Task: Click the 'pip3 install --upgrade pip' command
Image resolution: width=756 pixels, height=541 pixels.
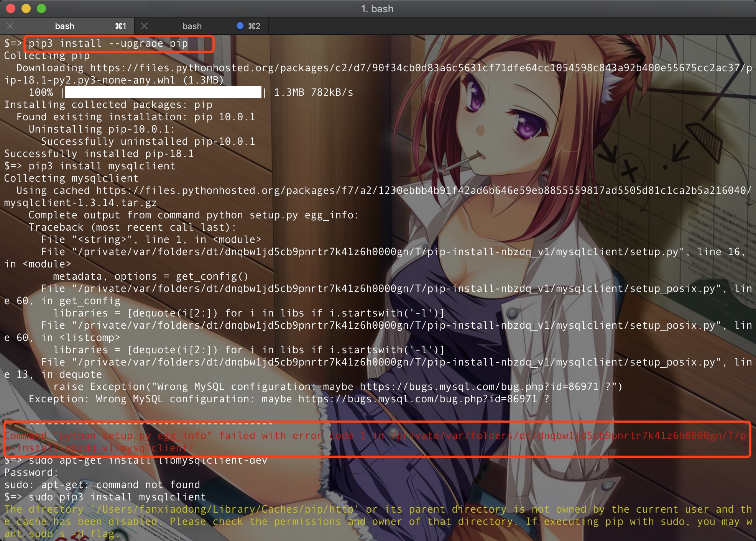Action: (108, 43)
